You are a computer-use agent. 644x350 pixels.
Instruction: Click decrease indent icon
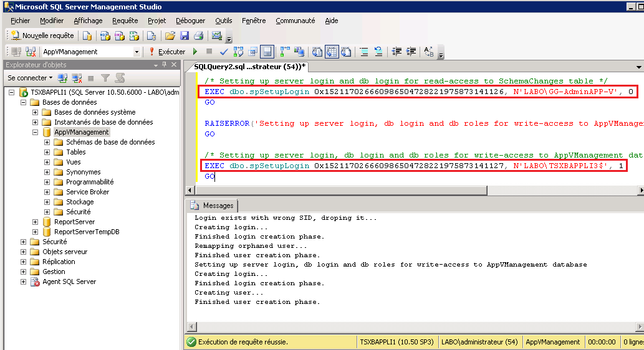tap(396, 52)
